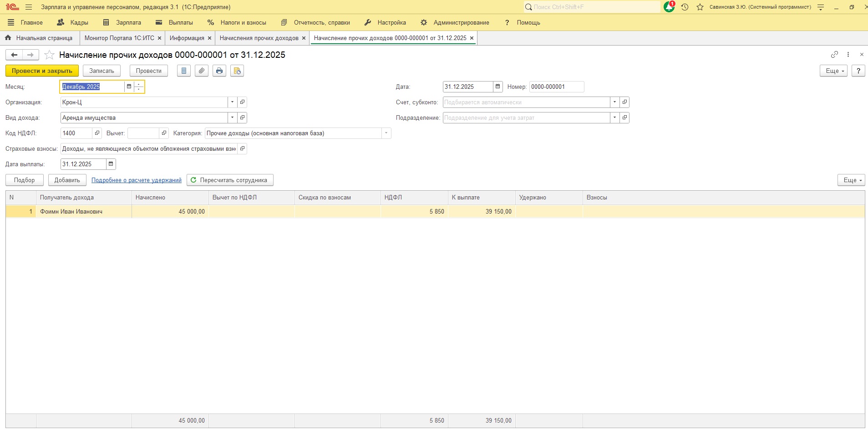Click Провести и закрыть button
The width and height of the screenshot is (868, 434).
(x=42, y=71)
